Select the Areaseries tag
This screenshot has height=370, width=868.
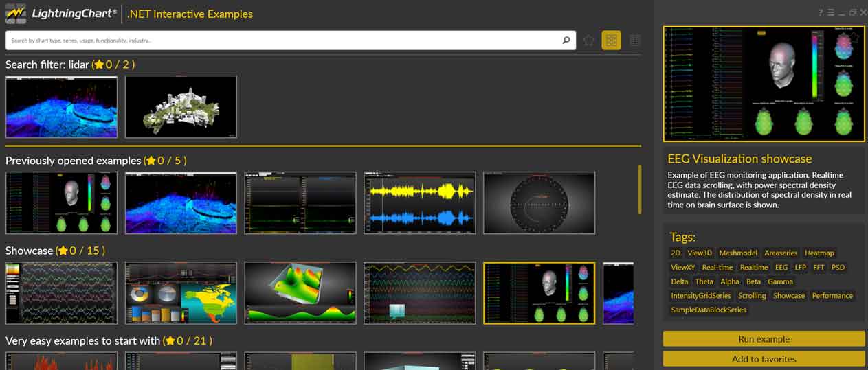[x=781, y=253]
